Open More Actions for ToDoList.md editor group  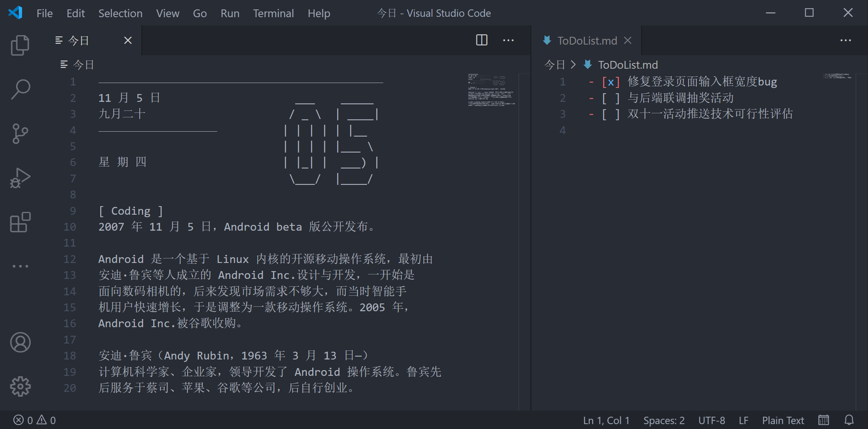tap(846, 40)
